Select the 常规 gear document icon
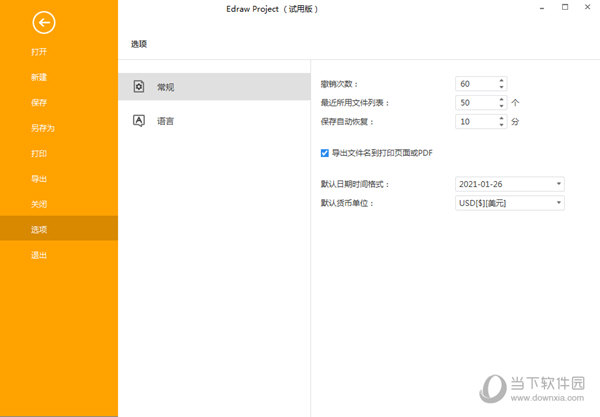600x417 pixels. click(x=139, y=86)
